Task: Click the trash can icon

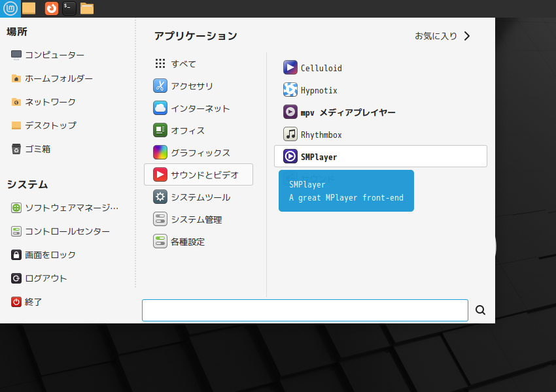Action: point(16,149)
